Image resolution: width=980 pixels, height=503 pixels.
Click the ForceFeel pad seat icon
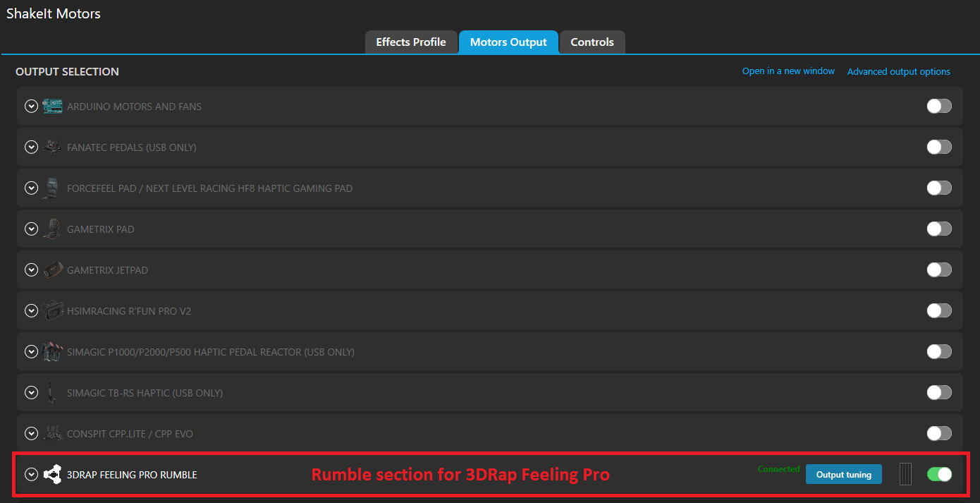point(52,188)
